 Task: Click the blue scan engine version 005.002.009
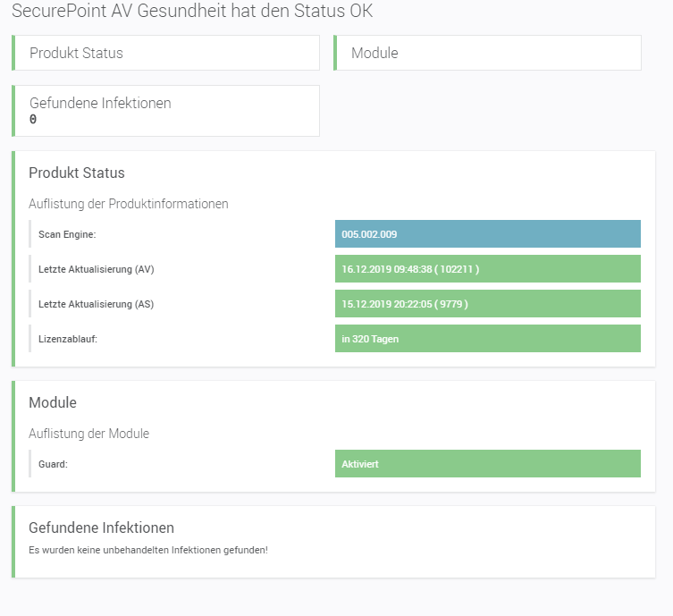click(487, 234)
